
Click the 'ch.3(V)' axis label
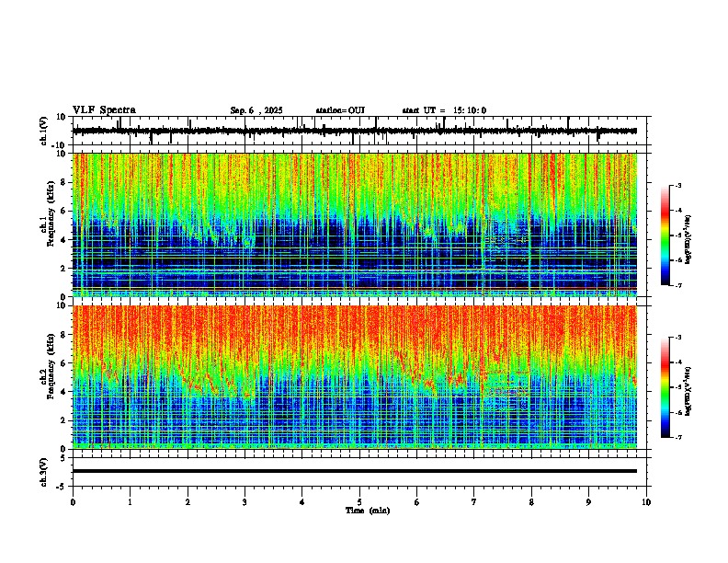(44, 472)
